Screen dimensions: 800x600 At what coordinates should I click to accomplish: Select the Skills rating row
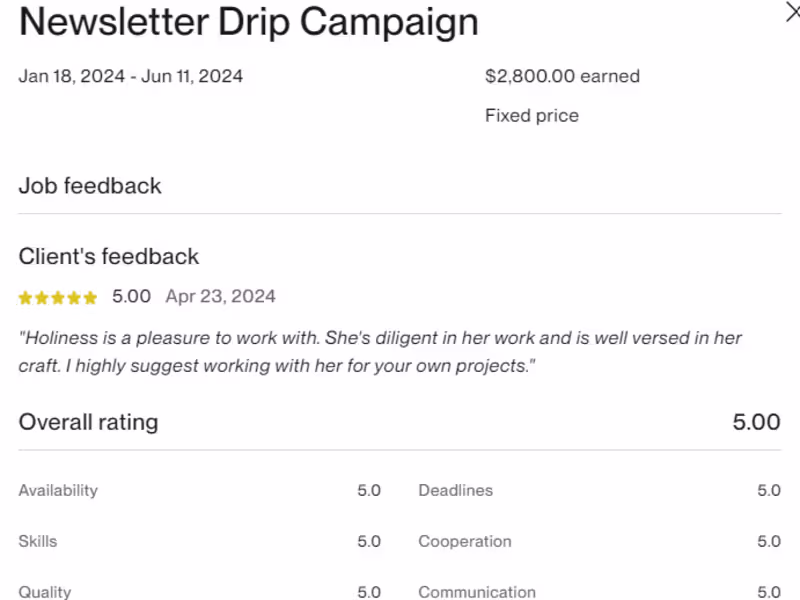pos(38,541)
